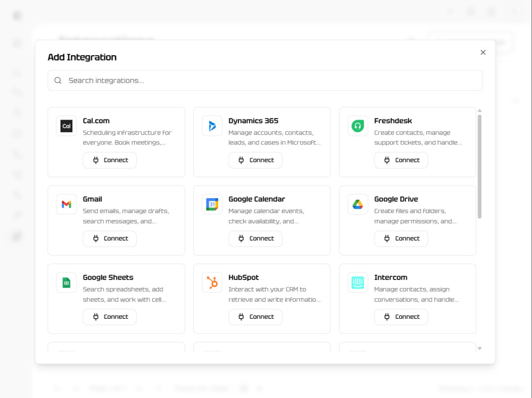
Task: Click the scrollbar down arrow
Action: pyautogui.click(x=479, y=348)
